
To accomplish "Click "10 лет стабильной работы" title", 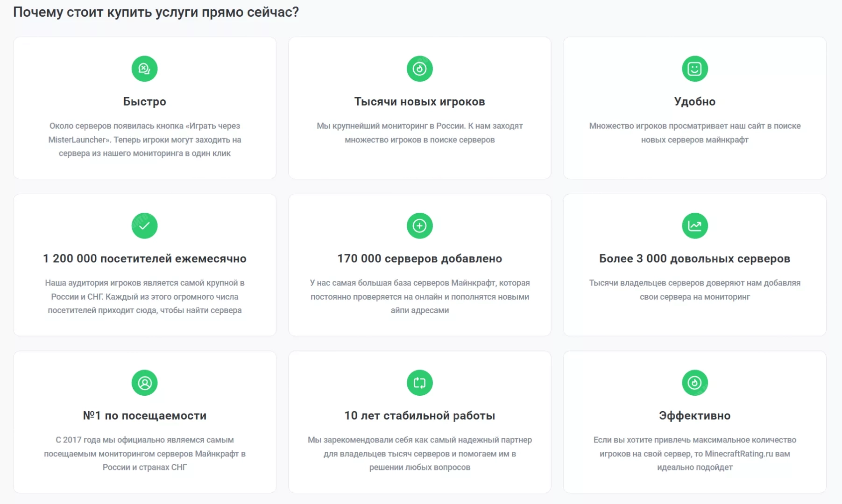I will [x=419, y=416].
